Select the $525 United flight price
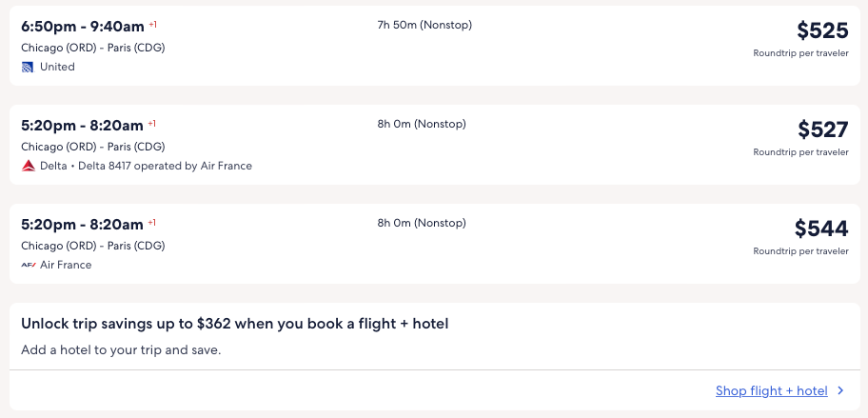 pyautogui.click(x=822, y=30)
